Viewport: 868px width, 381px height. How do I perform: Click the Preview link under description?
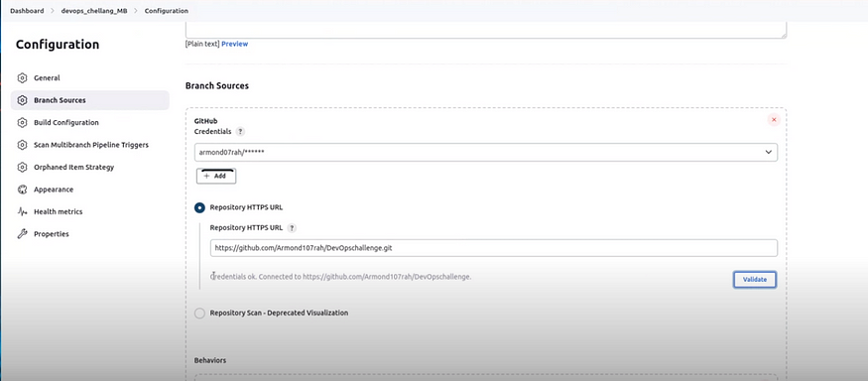(x=235, y=44)
